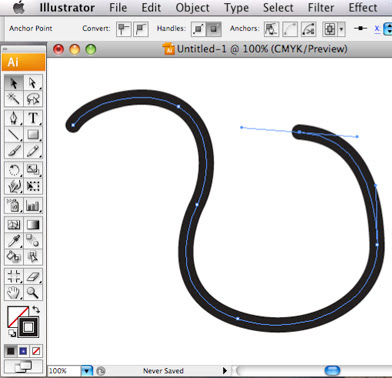Select the Pen tool
The width and height of the screenshot is (392, 378).
pyautogui.click(x=14, y=118)
